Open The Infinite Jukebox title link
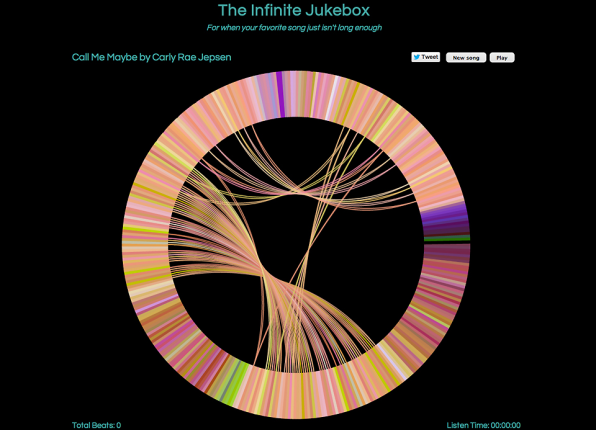596x430 pixels. coord(294,10)
